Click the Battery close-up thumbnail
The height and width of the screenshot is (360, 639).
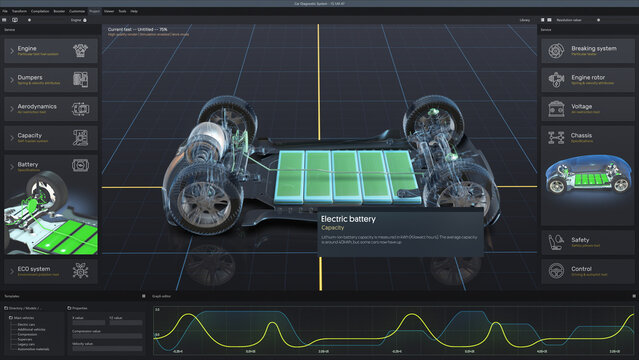(x=51, y=213)
